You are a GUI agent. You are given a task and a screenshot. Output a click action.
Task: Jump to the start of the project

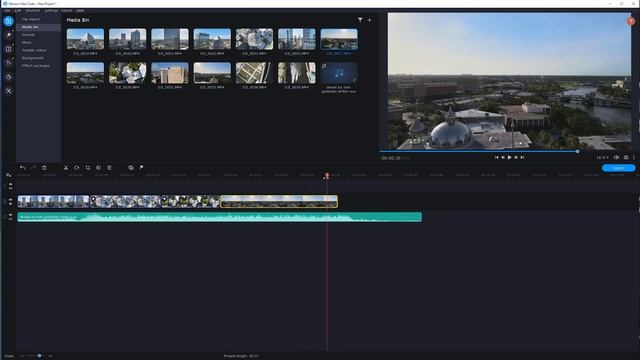coord(496,157)
